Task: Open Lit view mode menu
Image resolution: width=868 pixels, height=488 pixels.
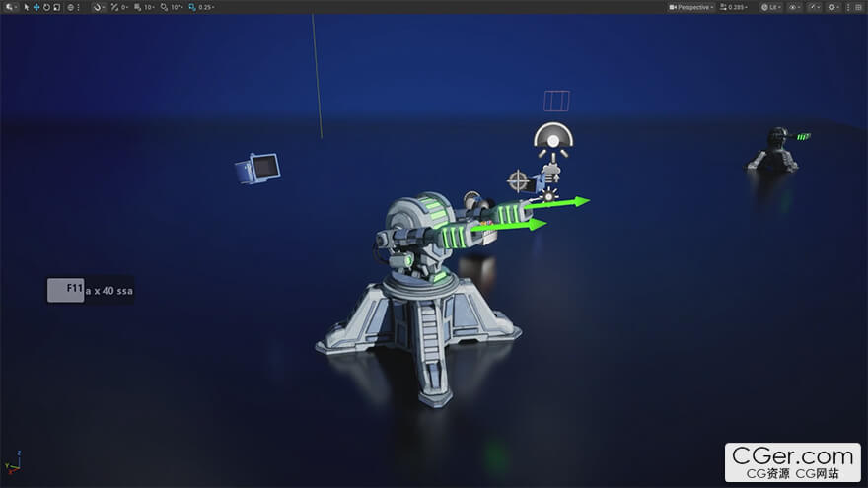Action: [771, 7]
